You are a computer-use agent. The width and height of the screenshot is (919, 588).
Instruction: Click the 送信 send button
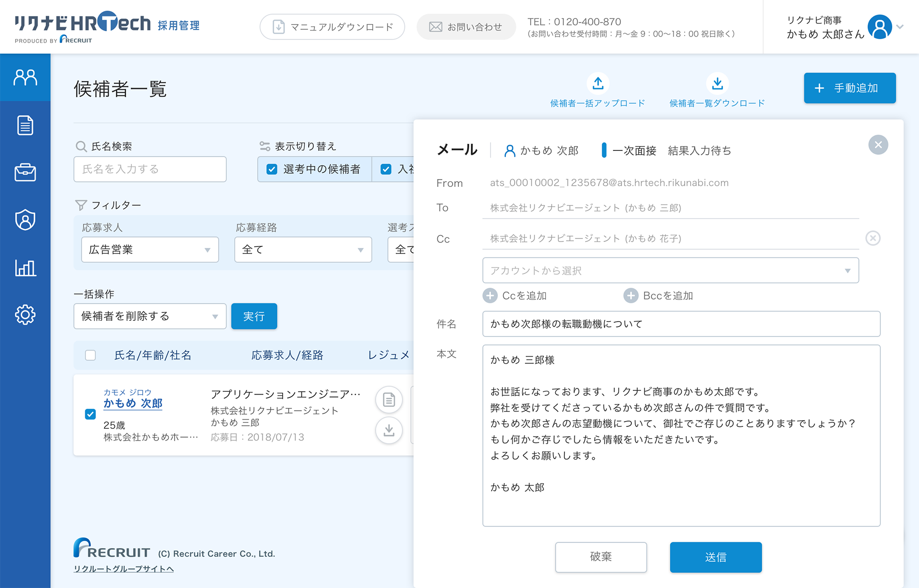coord(716,557)
